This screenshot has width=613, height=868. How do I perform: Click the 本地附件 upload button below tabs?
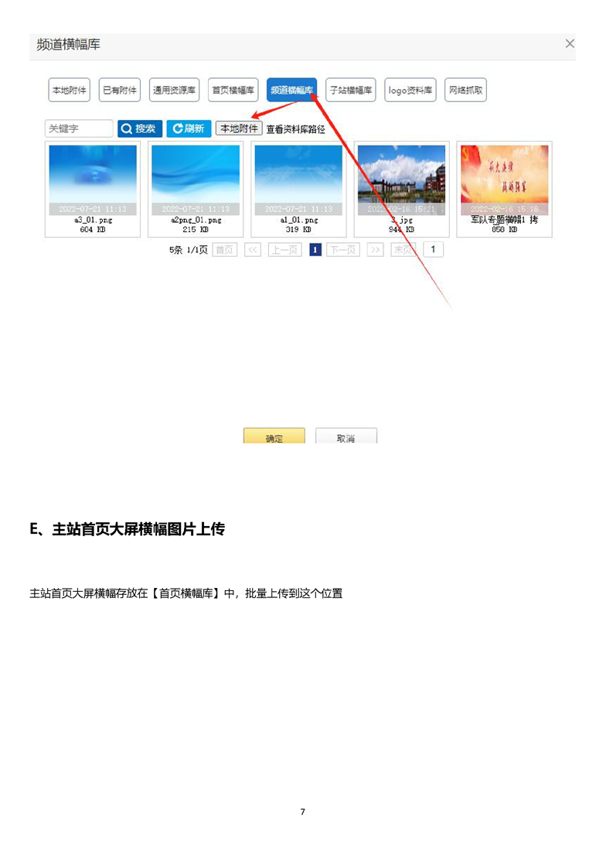pos(239,129)
